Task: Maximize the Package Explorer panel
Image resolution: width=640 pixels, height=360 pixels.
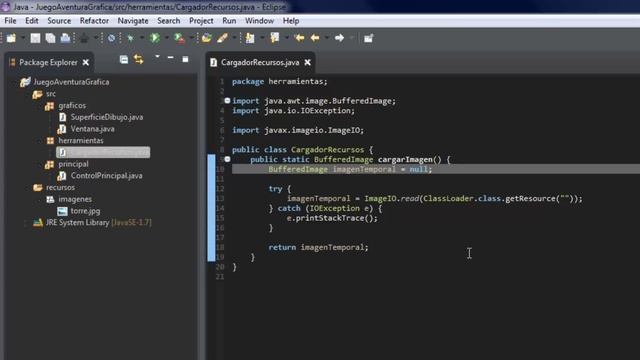Action: click(x=185, y=60)
